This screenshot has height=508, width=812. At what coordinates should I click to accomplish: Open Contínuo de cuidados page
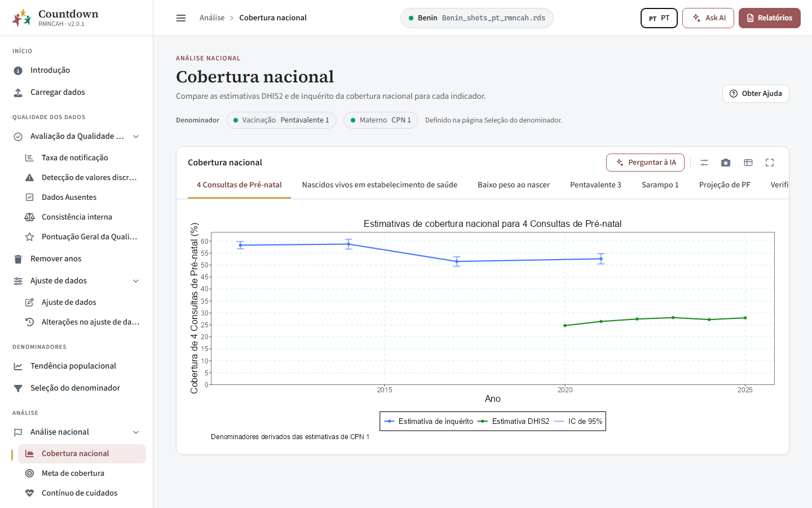tap(82, 493)
